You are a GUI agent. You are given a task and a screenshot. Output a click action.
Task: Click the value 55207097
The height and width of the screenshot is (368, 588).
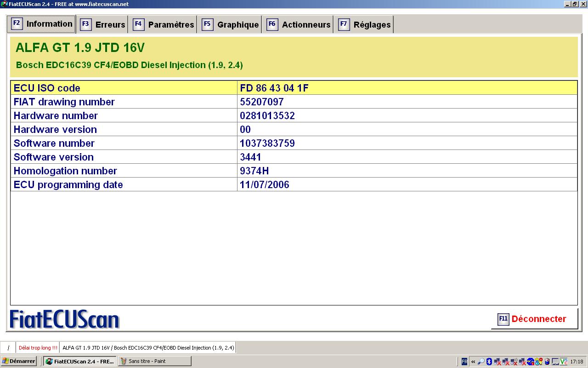(262, 102)
